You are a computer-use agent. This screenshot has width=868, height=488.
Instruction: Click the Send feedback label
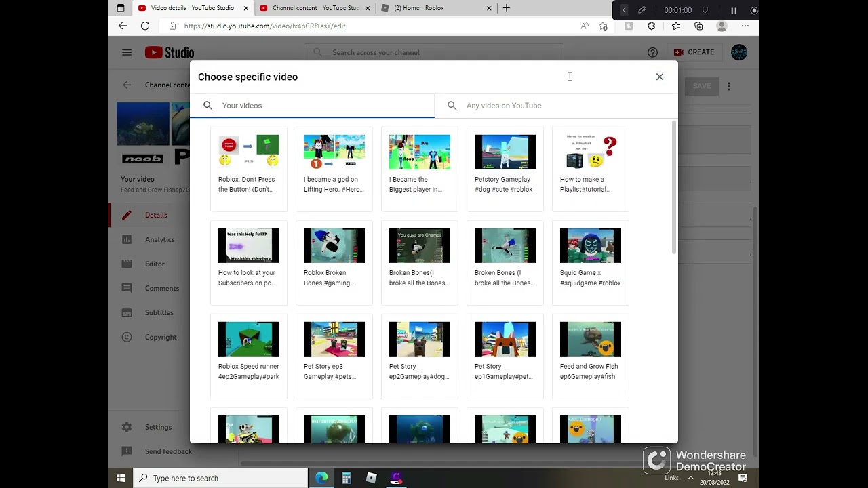[x=168, y=451]
